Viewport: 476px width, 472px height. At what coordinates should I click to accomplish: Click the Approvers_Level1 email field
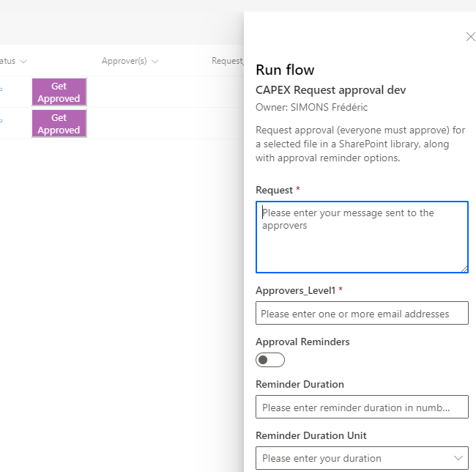pyautogui.click(x=362, y=313)
